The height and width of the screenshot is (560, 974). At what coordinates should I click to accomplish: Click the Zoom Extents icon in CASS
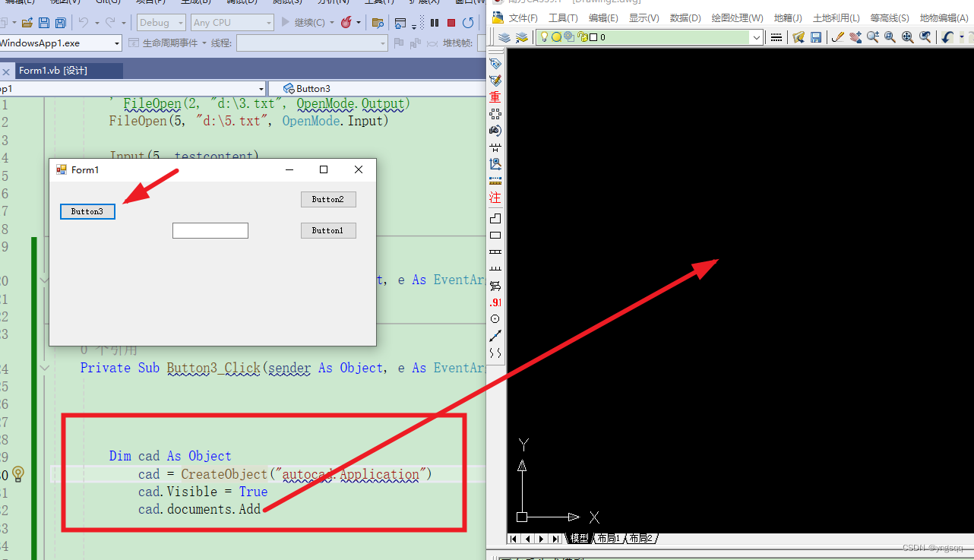[907, 37]
